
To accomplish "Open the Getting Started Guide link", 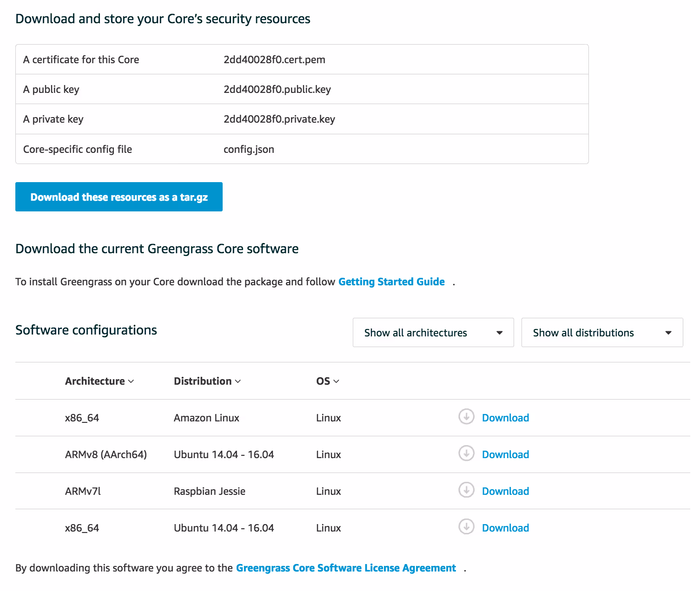I will tap(391, 282).
